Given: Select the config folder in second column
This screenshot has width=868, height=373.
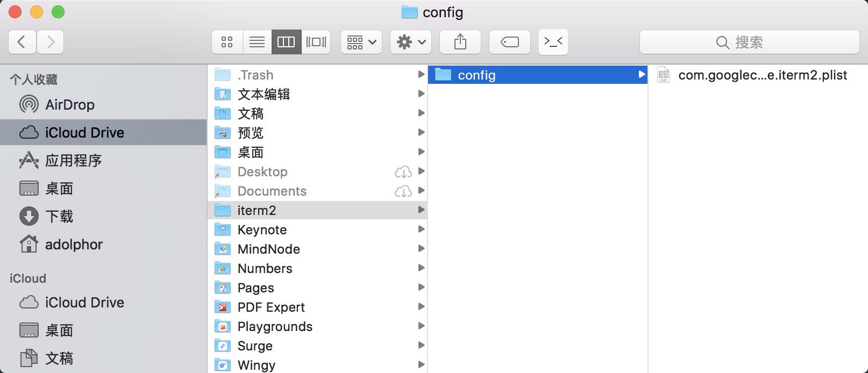Looking at the screenshot, I should [x=538, y=75].
